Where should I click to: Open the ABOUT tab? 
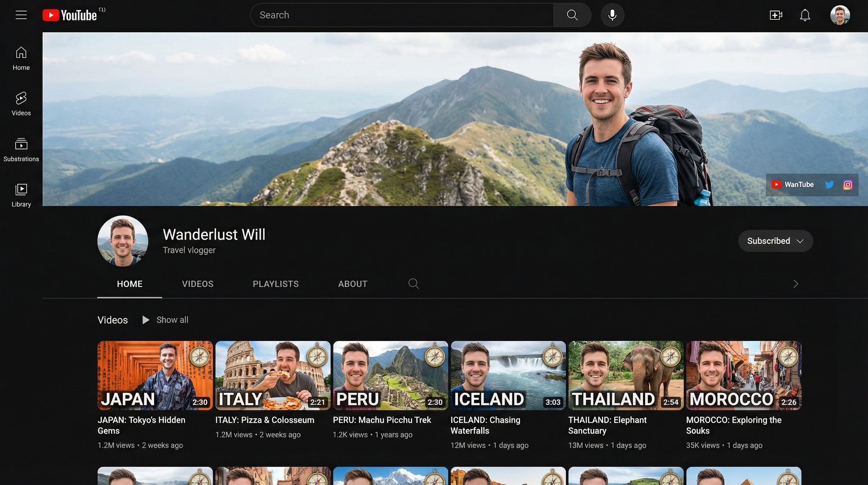352,284
